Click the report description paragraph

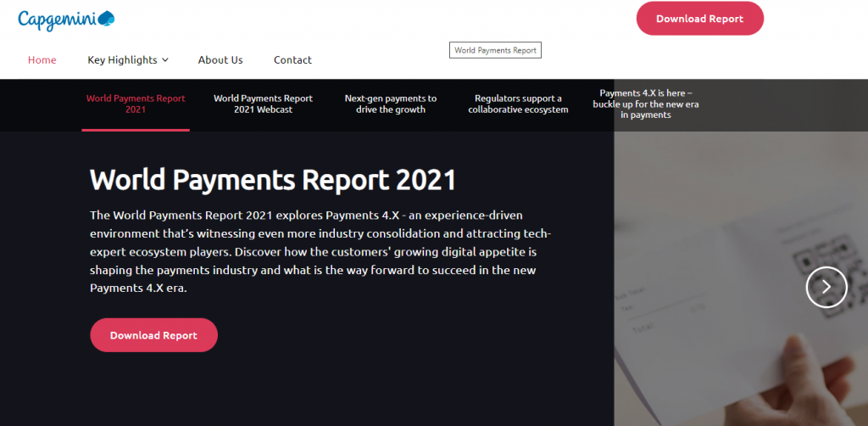[x=320, y=251]
